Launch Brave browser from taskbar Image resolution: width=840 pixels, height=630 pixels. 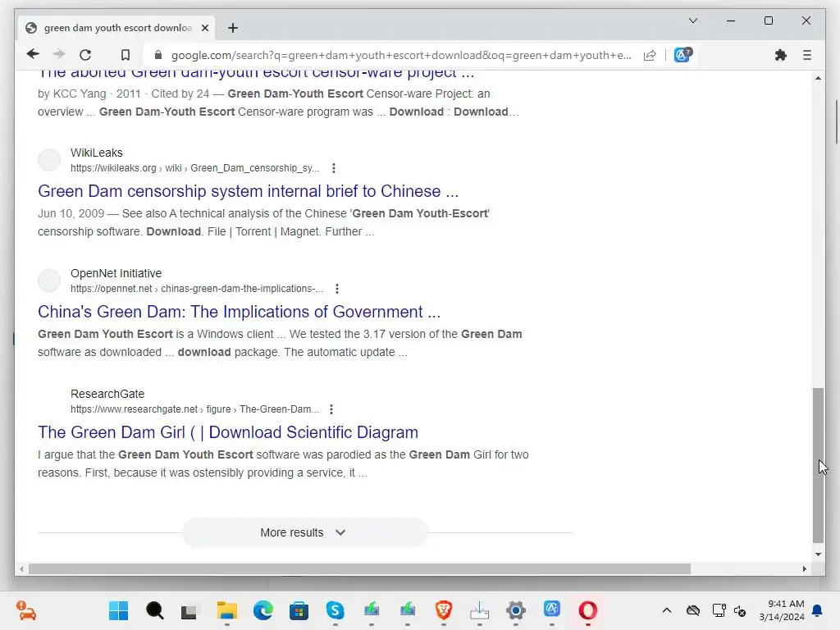[444, 610]
